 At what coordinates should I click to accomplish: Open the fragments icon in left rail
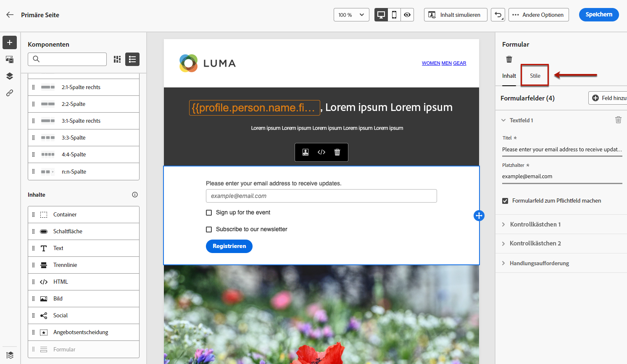click(x=10, y=59)
